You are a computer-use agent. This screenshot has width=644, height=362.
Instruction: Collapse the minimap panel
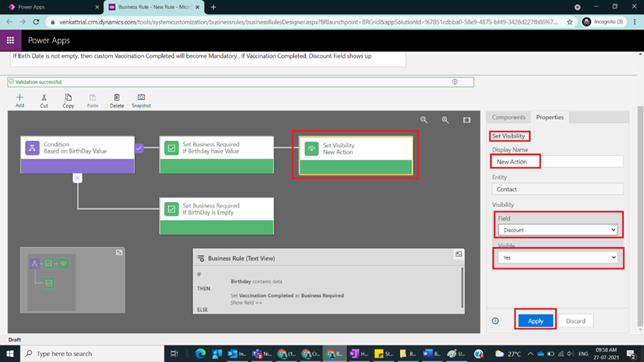(119, 252)
